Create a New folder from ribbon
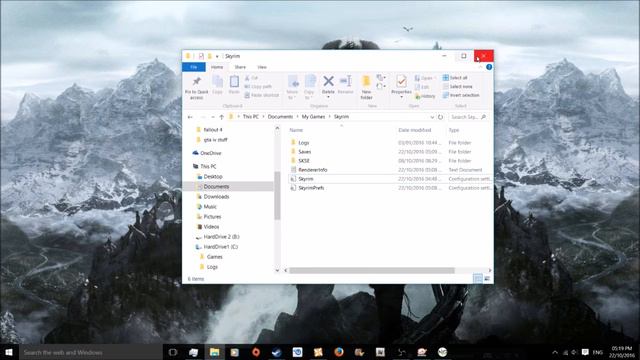The image size is (640, 360). point(367,87)
